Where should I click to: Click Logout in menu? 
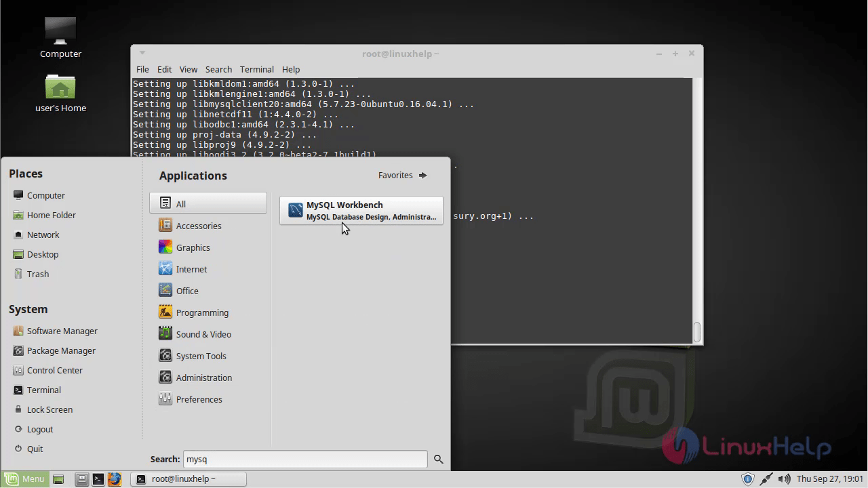click(33, 429)
